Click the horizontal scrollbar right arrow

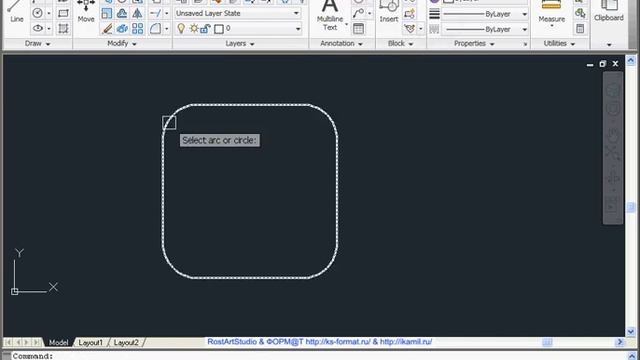620,342
